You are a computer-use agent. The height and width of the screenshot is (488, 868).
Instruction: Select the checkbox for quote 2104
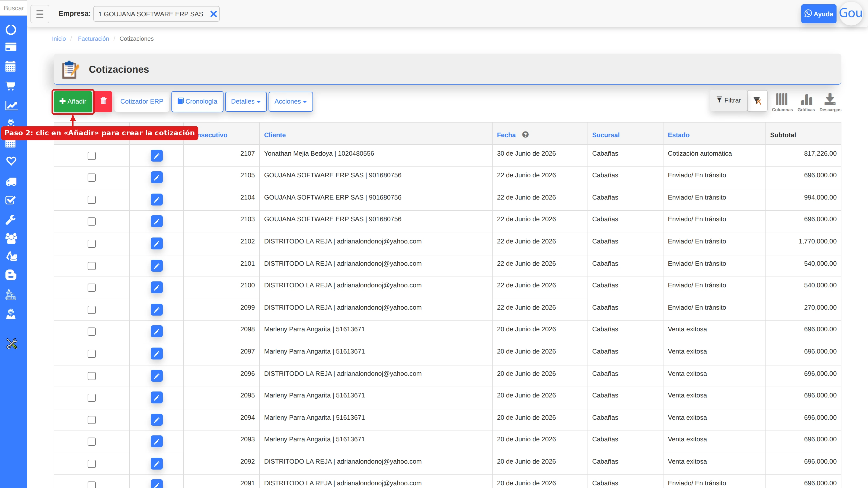coord(92,200)
